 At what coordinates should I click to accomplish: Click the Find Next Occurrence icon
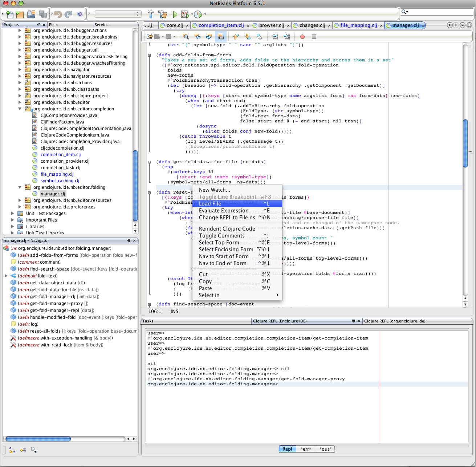point(209,36)
